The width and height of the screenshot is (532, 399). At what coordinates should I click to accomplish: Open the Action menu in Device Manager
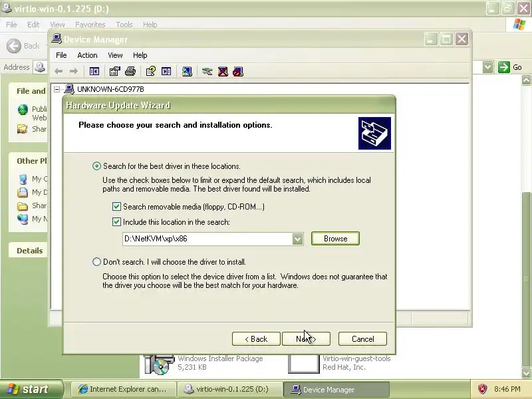point(87,55)
